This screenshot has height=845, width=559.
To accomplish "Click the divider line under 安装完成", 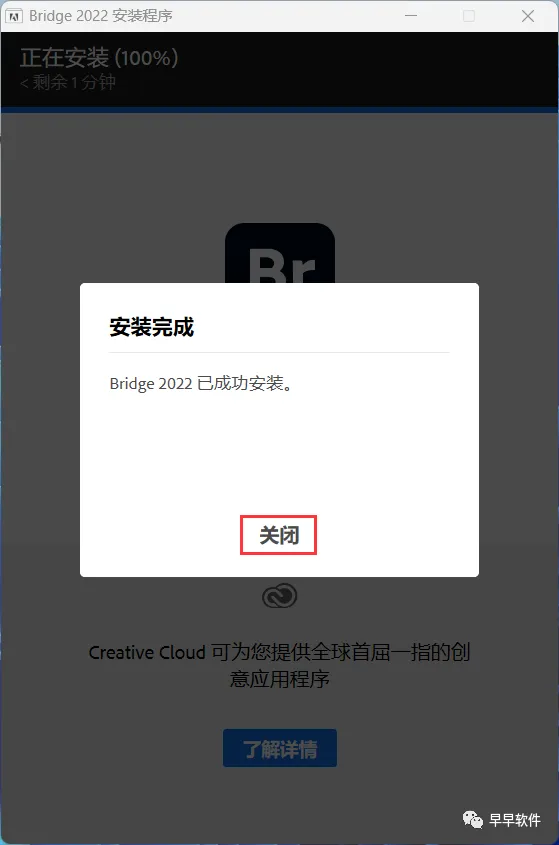I will click(x=279, y=352).
